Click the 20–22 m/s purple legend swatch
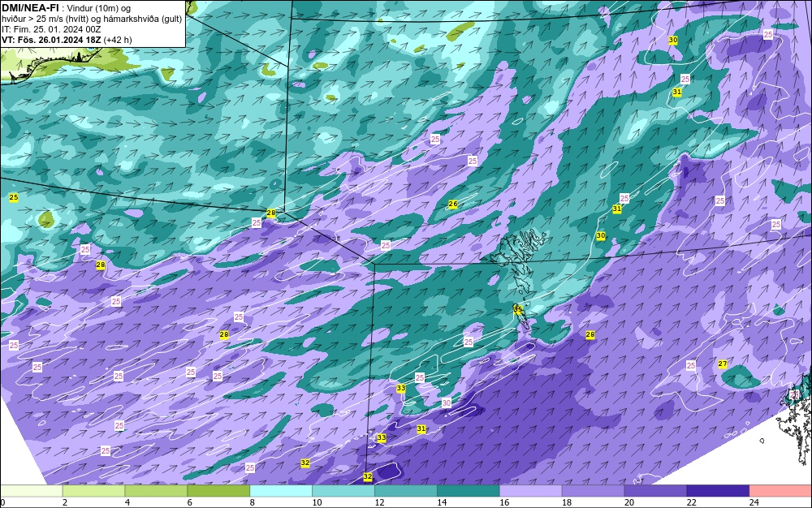Viewport: 812px width, 508px height. pyautogui.click(x=655, y=491)
